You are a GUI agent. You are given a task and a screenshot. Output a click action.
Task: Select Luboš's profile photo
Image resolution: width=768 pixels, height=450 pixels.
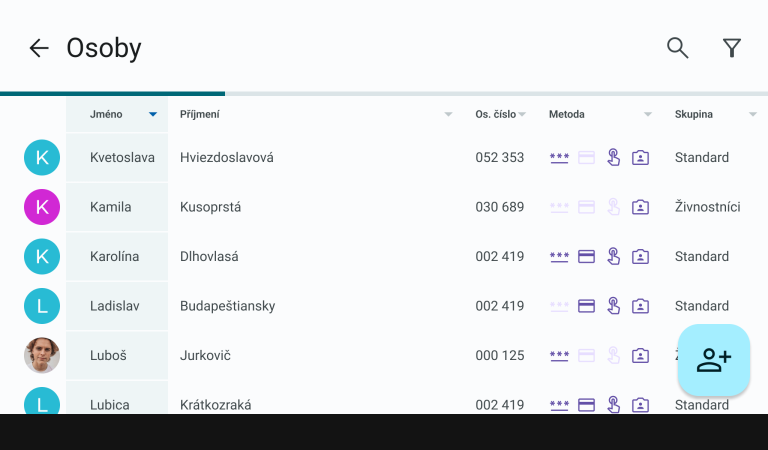pos(42,356)
